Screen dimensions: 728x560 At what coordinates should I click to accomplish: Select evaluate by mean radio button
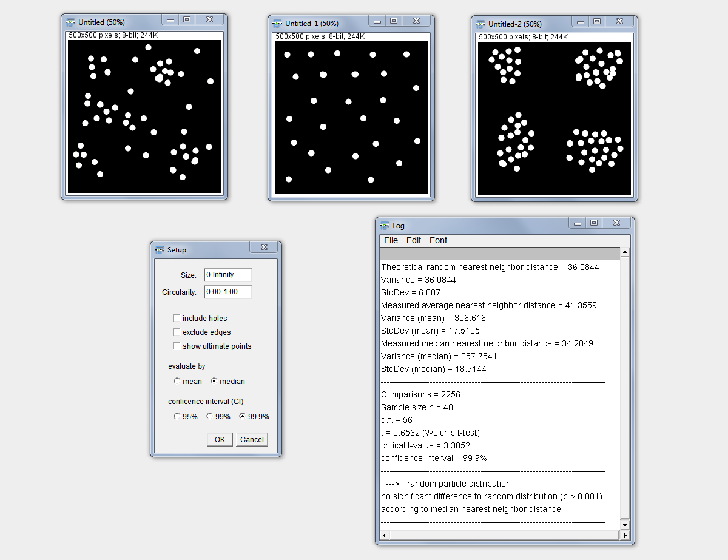point(177,381)
